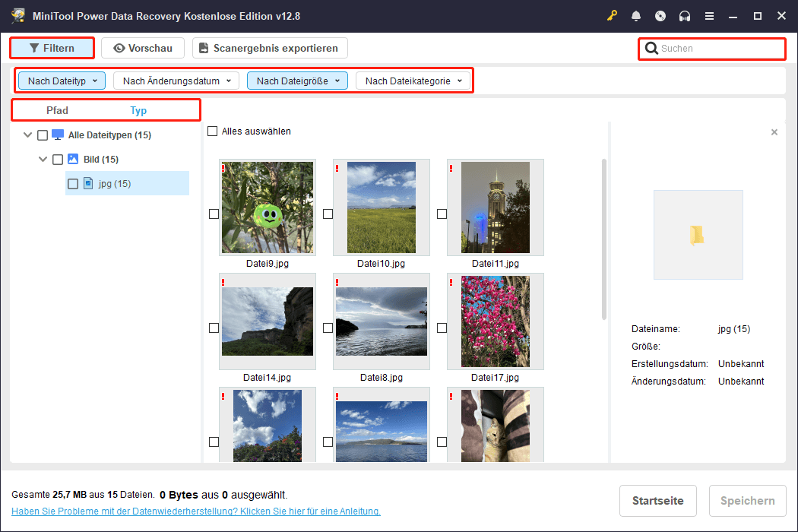Check the Alles auswählen checkbox

213,131
